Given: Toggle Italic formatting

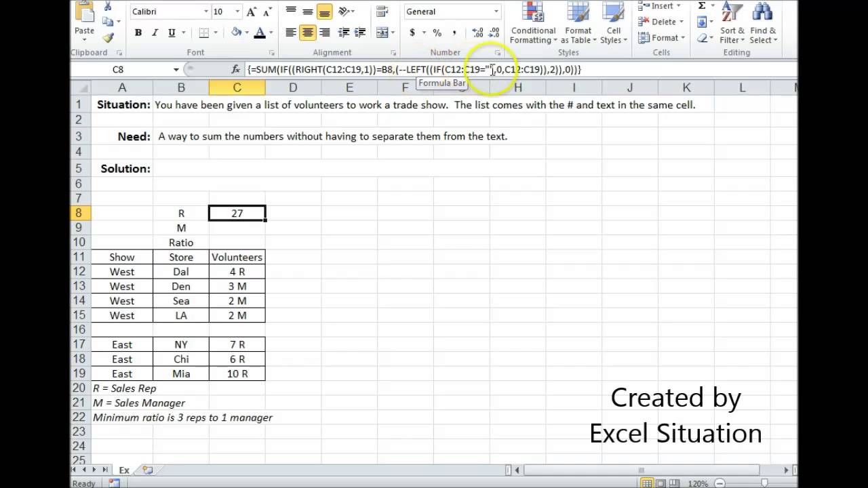Looking at the screenshot, I should [155, 33].
